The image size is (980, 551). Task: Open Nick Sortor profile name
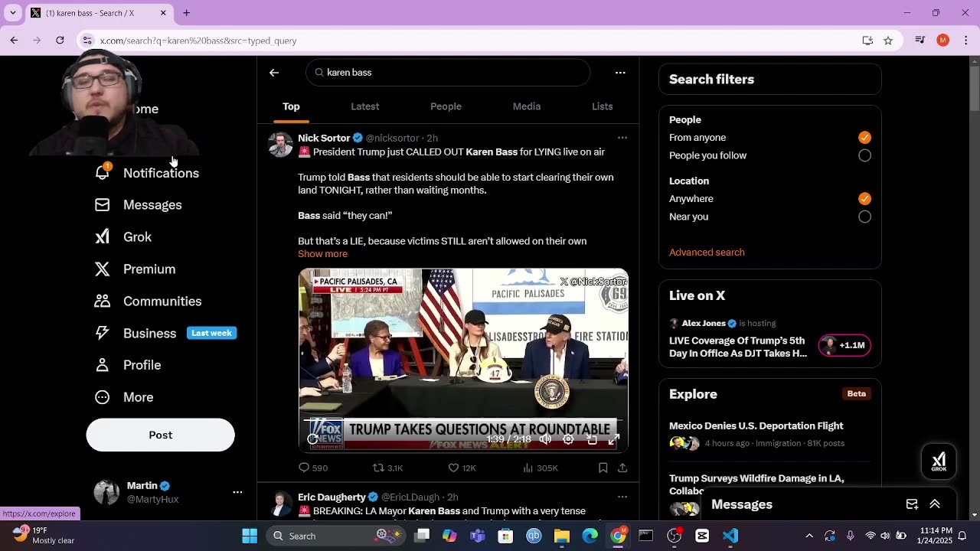tap(324, 138)
